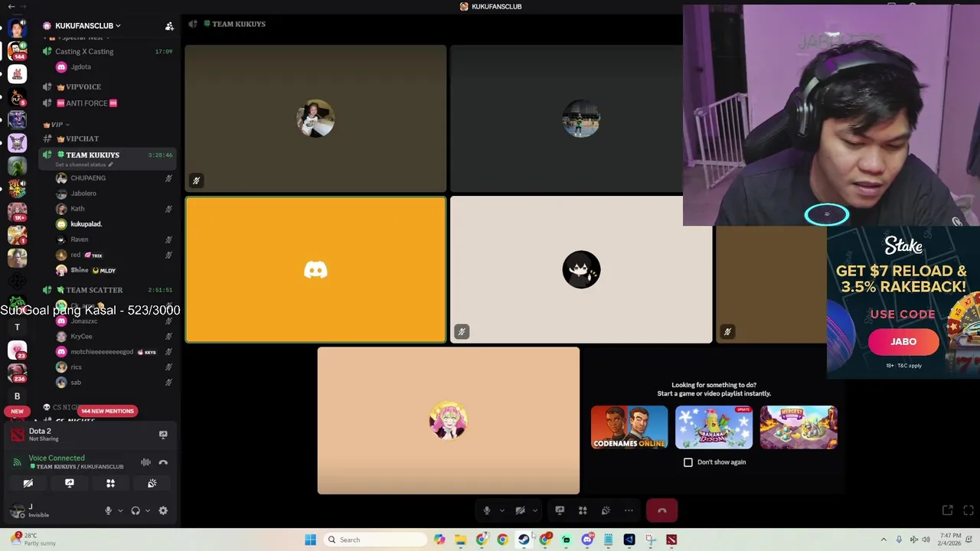Screen dimensions: 980x551
Task: Click Set a channel status
Action: click(83, 165)
